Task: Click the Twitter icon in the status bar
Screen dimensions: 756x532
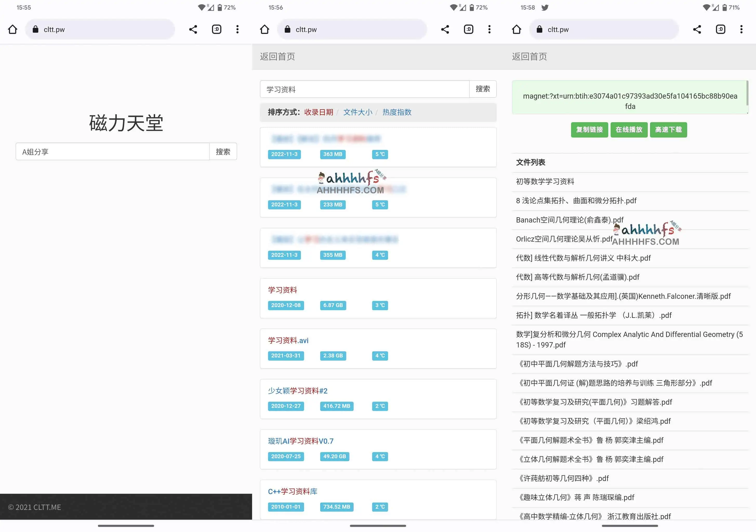Action: pos(545,7)
